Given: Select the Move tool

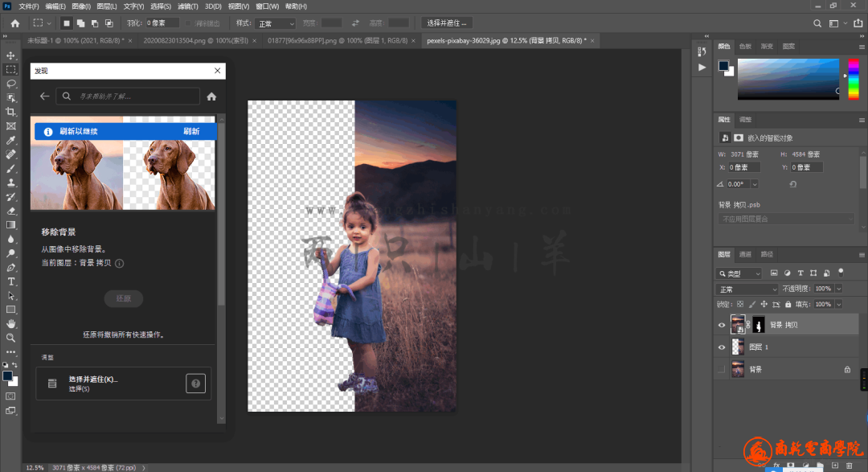Looking at the screenshot, I should click(x=11, y=55).
